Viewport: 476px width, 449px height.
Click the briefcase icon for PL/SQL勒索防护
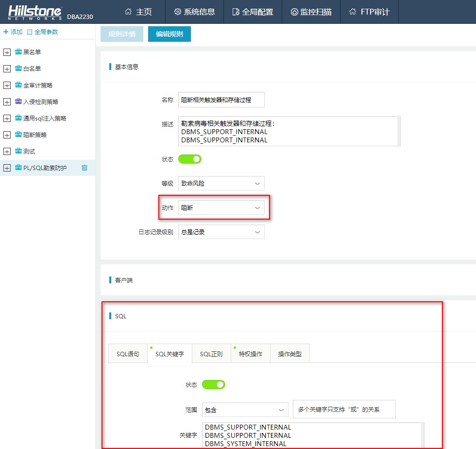(x=18, y=167)
